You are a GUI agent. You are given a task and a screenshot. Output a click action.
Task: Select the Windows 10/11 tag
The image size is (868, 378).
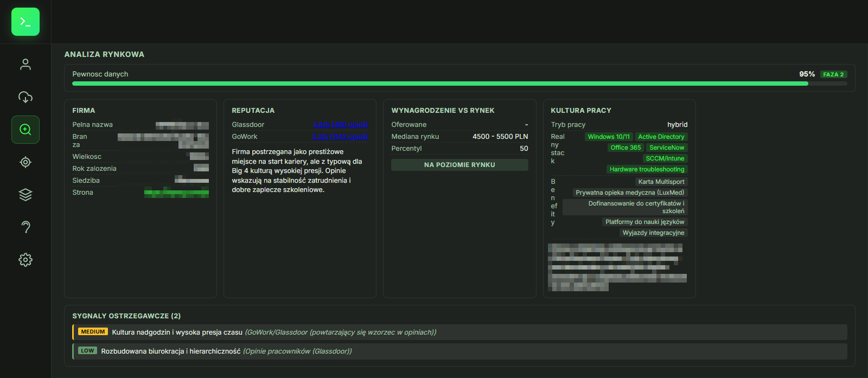click(x=609, y=137)
